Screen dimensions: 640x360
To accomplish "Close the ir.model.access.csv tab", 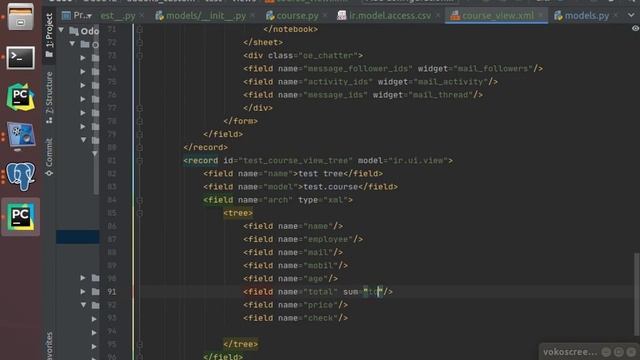I will click(438, 16).
